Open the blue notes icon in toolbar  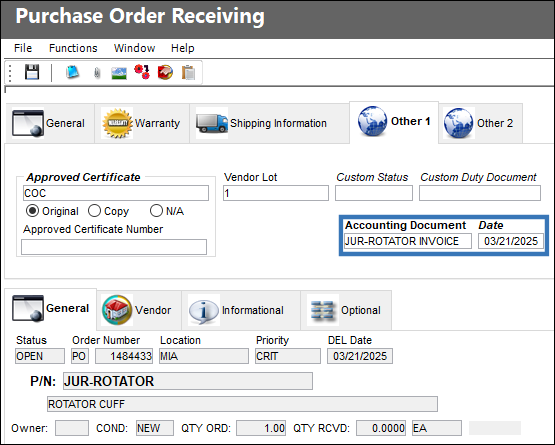73,72
